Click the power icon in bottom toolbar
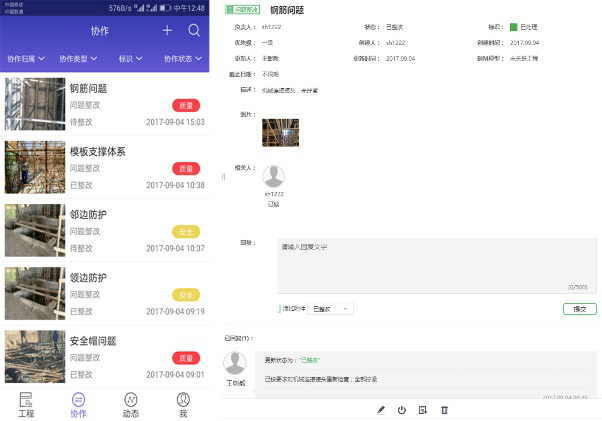This screenshot has height=421, width=602. point(402,410)
